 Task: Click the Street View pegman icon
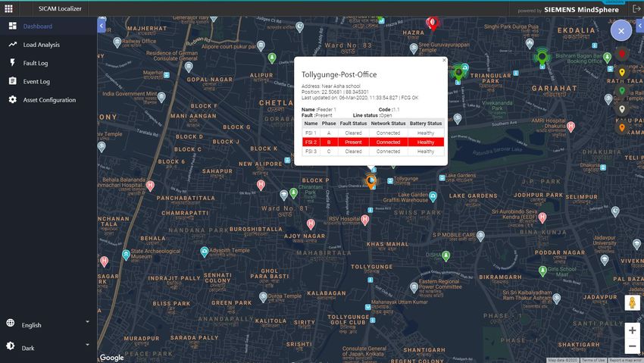(632, 302)
